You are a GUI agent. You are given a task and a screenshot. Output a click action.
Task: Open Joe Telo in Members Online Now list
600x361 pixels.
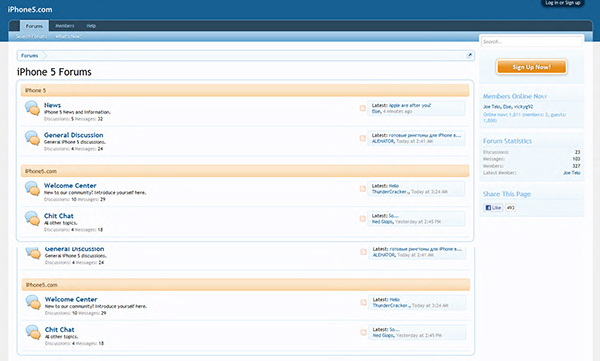(491, 107)
